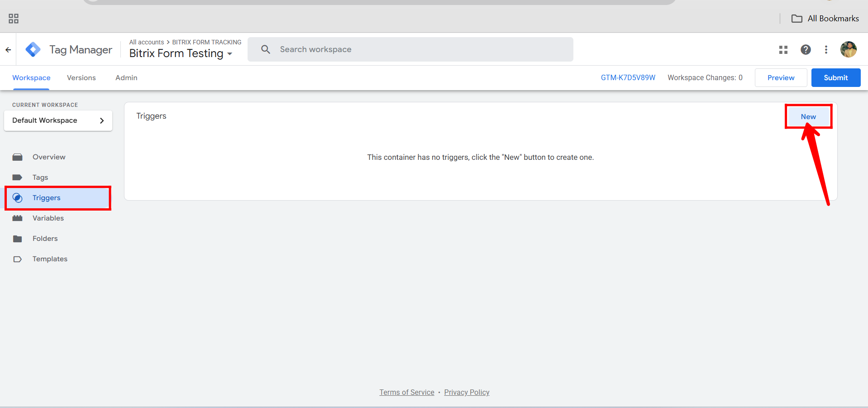This screenshot has height=408, width=868.
Task: Open the BITRIX FORM TRACKING breadcrumb
Action: tap(207, 42)
